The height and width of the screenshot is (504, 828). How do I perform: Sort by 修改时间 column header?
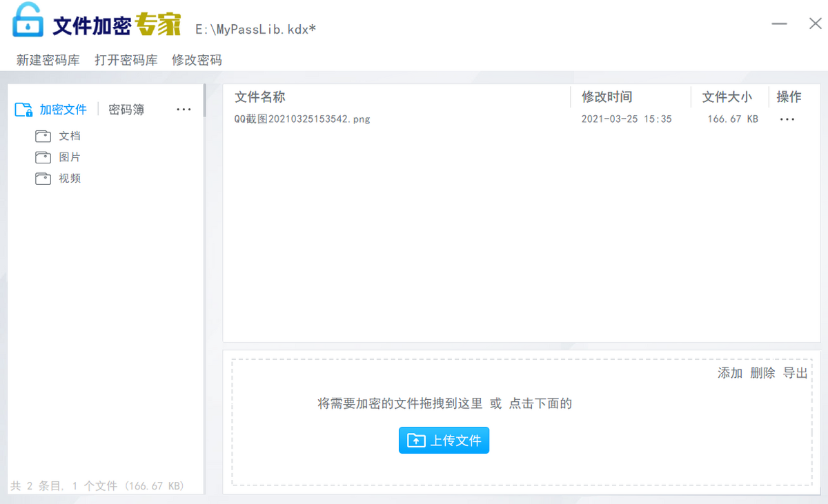tap(607, 97)
